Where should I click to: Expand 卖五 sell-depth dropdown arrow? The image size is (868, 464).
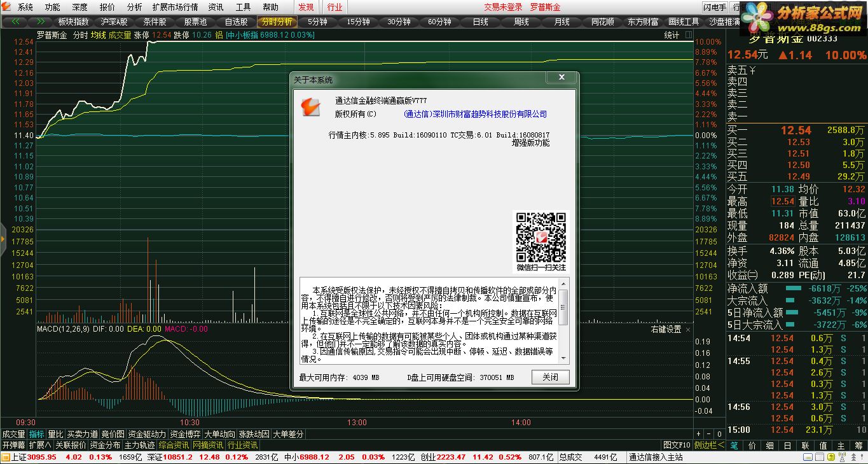753,70
